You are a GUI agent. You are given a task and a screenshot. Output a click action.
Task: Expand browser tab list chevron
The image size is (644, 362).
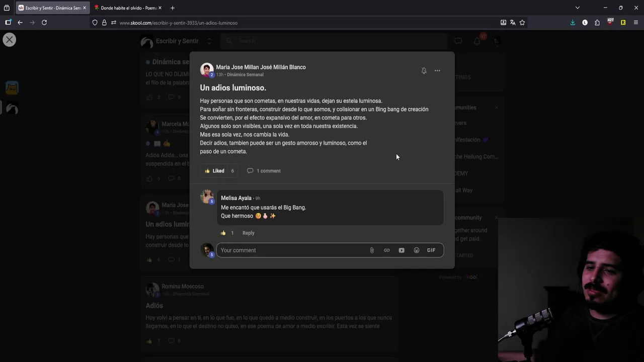point(578,8)
